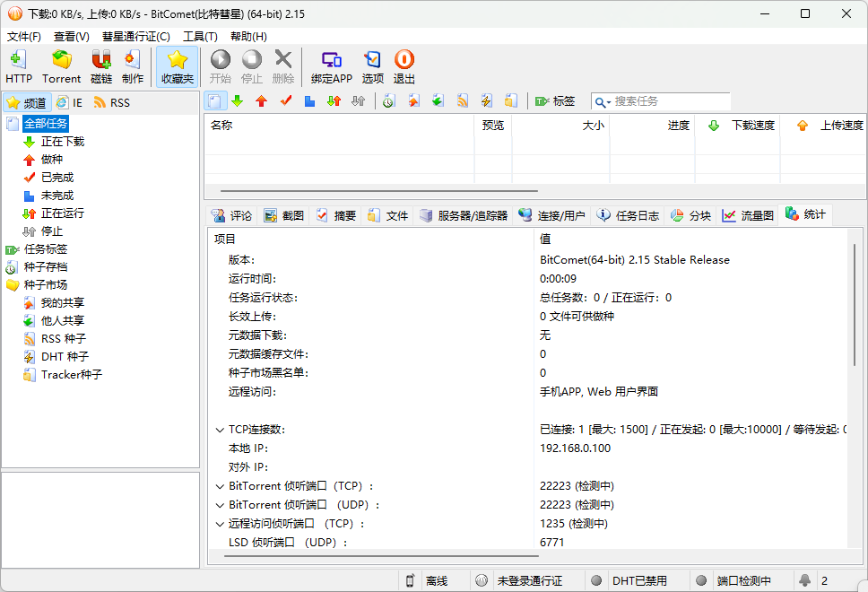Open the 选项 options icon
The height and width of the screenshot is (592, 868).
pos(372,66)
